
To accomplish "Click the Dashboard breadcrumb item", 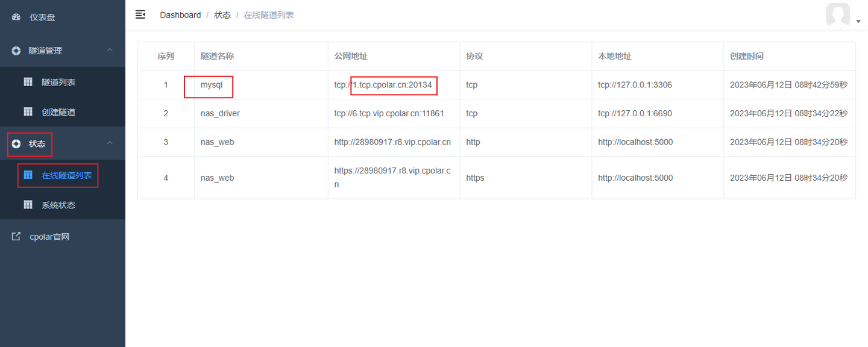I will pos(180,14).
